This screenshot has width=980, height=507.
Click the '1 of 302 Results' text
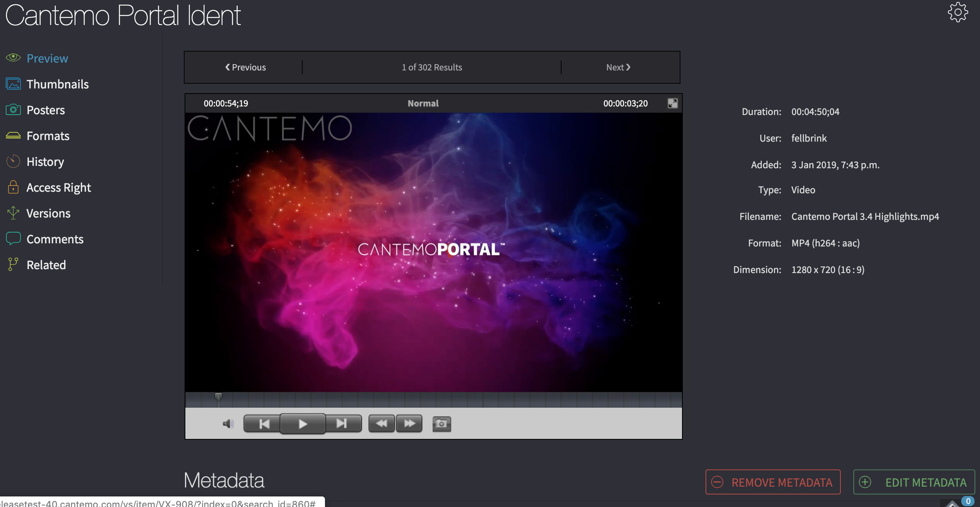(432, 67)
